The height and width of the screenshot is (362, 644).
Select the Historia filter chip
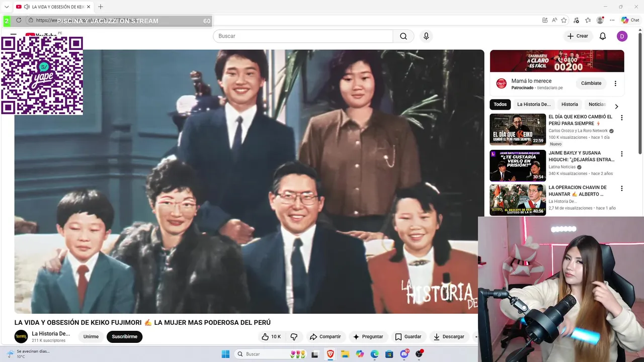point(570,105)
